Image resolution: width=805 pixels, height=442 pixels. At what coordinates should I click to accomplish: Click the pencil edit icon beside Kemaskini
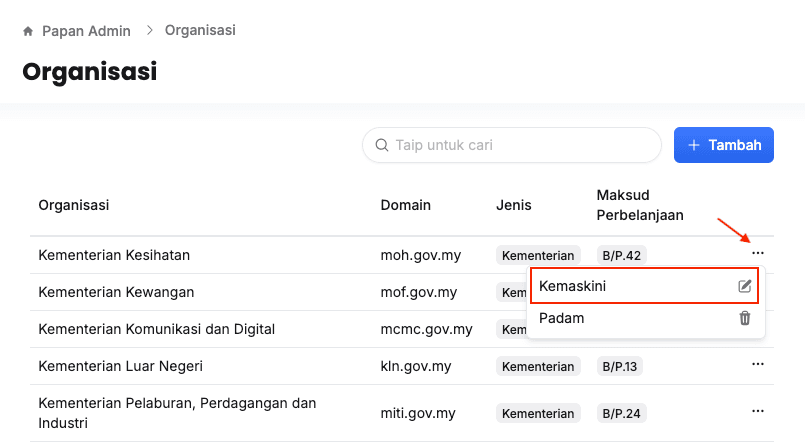(744, 286)
